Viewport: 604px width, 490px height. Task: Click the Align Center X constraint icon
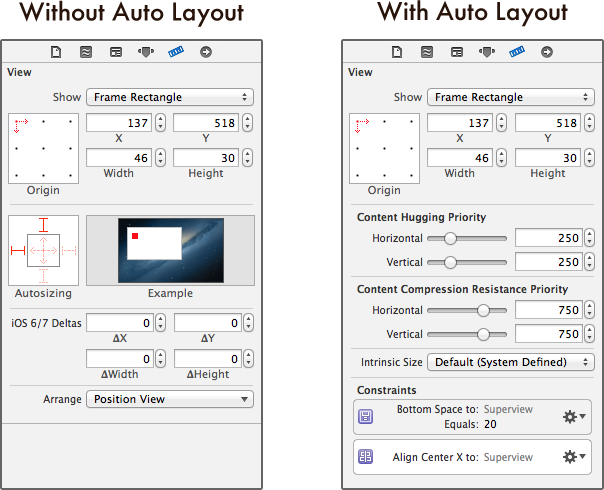click(x=366, y=457)
